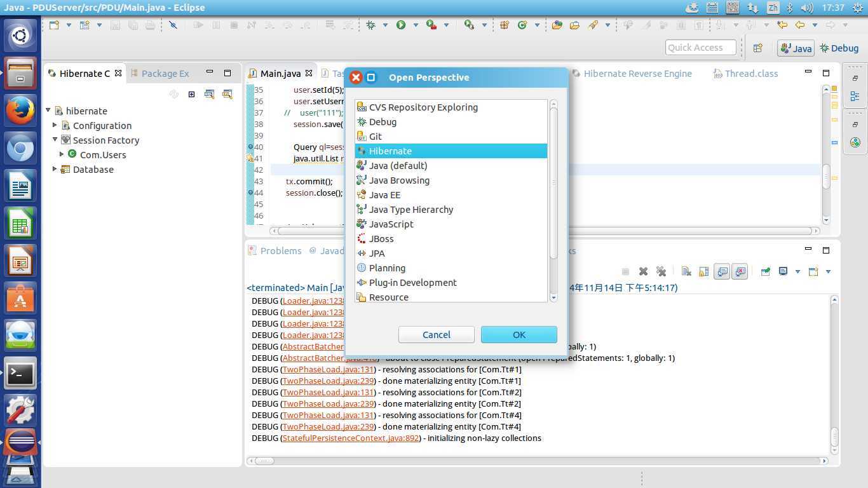Select the Hibernate Configurations view tab
The image size is (868, 488).
[x=85, y=74]
